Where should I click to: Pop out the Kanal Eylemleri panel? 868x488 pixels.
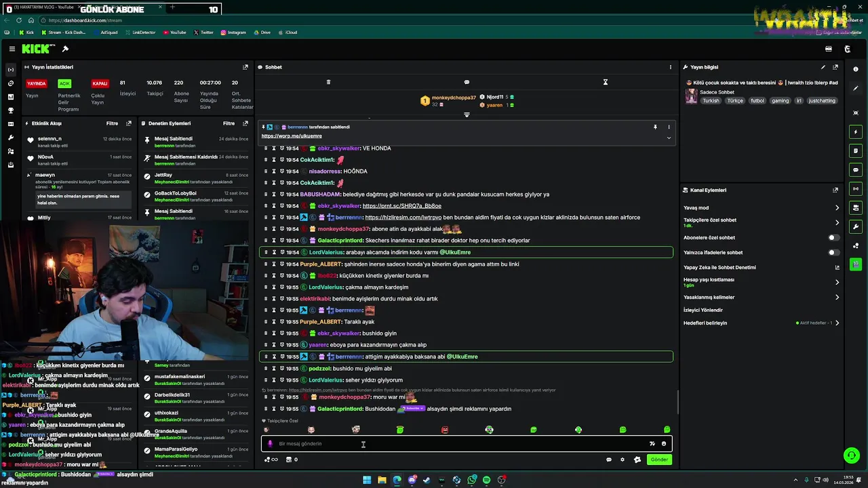[x=835, y=190]
